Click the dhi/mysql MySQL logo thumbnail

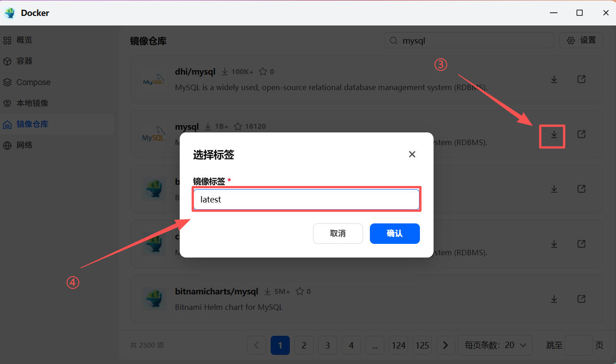(x=153, y=79)
